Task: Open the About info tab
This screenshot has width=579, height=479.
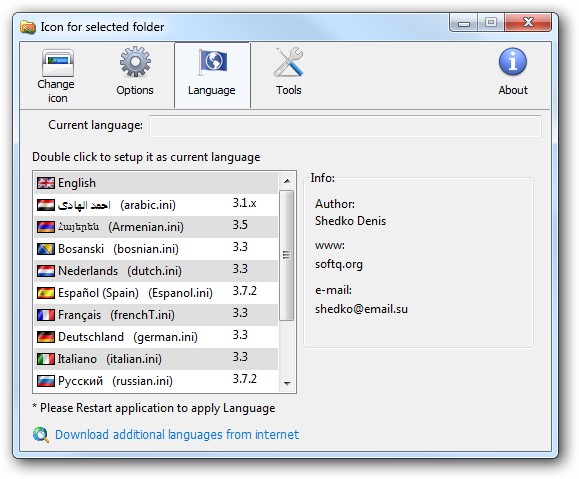Action: tap(513, 71)
